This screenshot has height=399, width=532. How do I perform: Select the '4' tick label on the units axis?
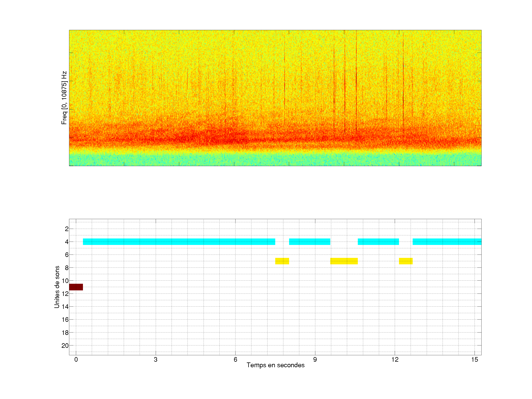coord(67,242)
